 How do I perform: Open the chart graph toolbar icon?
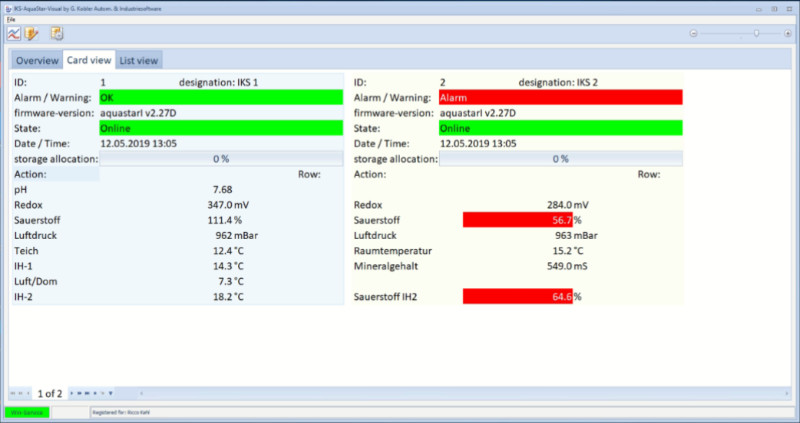[x=13, y=34]
